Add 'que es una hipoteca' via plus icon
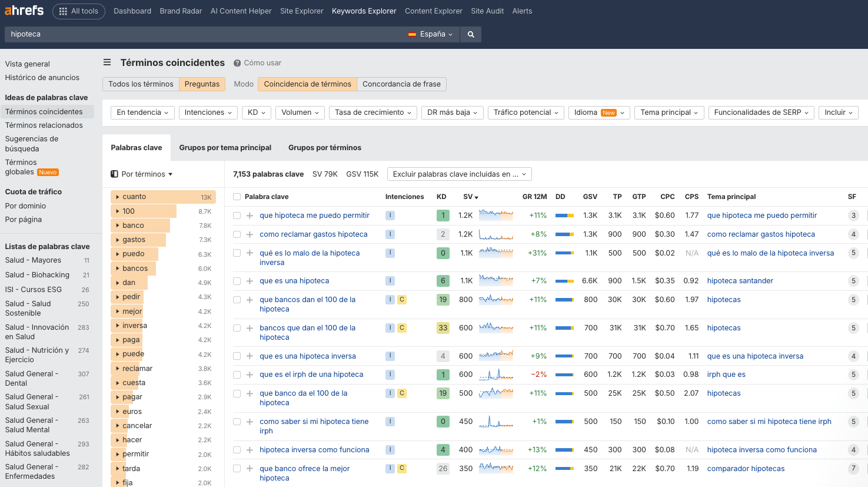Image resolution: width=868 pixels, height=487 pixels. 249,281
